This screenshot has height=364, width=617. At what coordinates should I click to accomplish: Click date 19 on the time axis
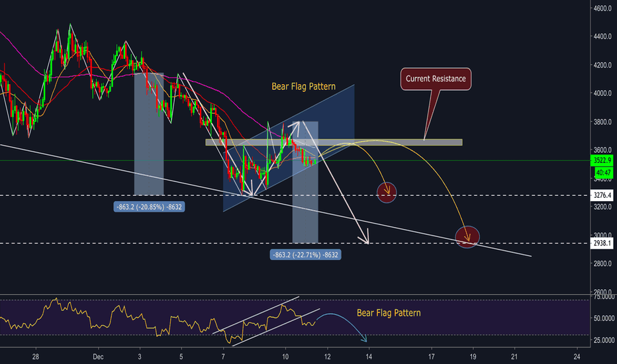[473, 357]
